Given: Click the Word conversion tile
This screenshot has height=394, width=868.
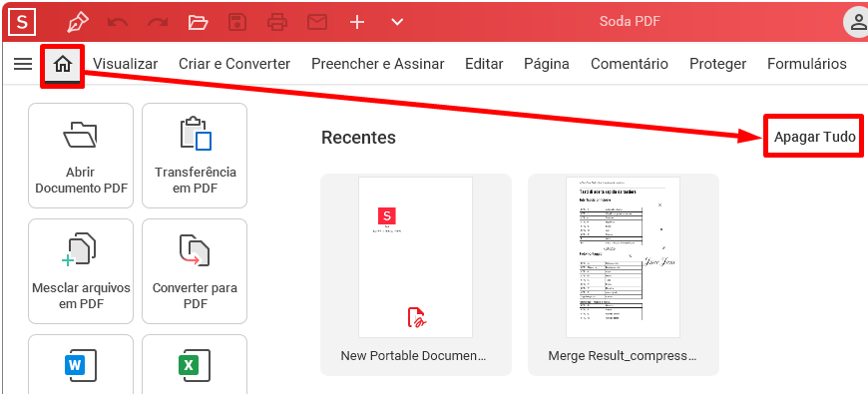Looking at the screenshot, I should pos(81,364).
